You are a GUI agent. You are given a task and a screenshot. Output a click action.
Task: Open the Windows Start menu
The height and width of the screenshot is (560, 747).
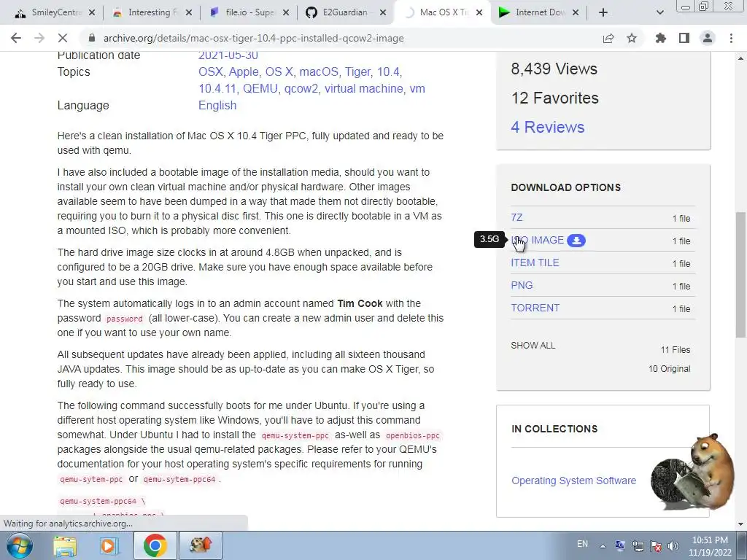click(x=20, y=545)
